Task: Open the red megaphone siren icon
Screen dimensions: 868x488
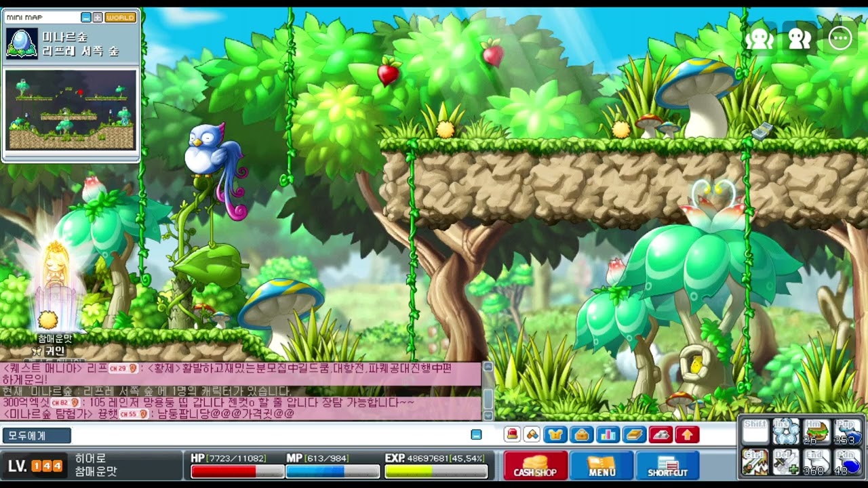Action: (x=513, y=434)
